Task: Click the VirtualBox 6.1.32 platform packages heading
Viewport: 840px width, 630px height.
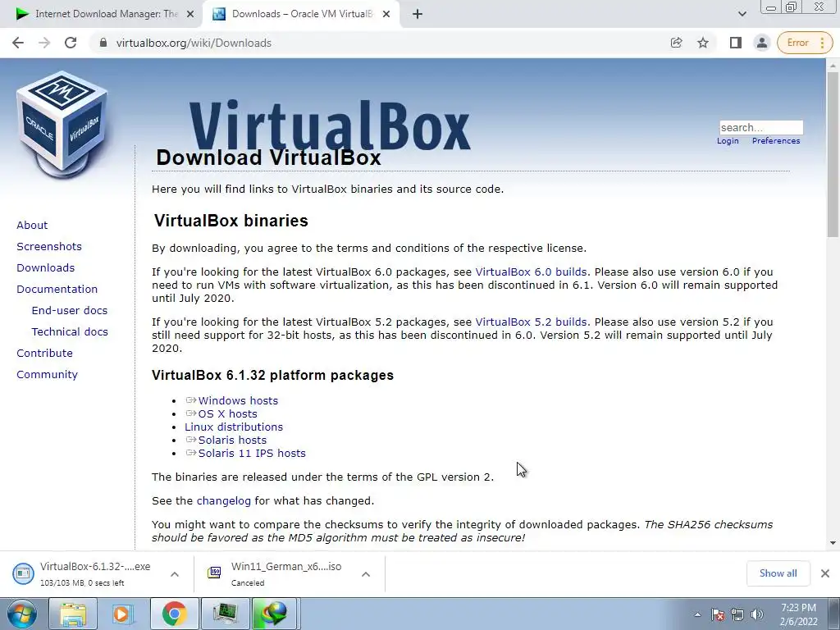Action: [x=272, y=375]
